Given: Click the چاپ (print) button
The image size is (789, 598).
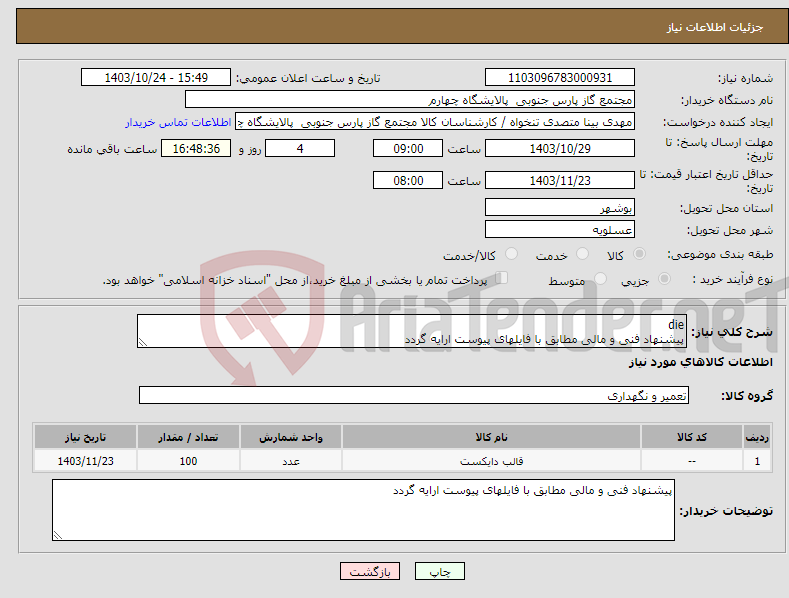Looking at the screenshot, I should pos(439,571).
